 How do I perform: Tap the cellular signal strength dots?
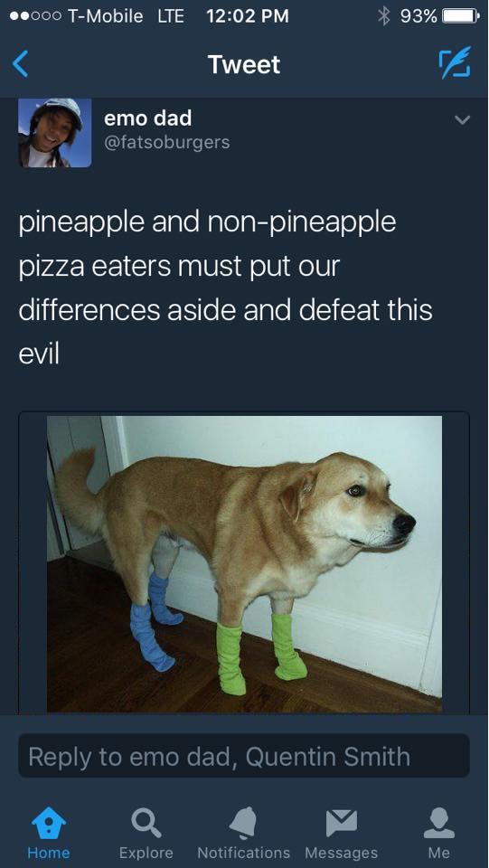click(35, 16)
